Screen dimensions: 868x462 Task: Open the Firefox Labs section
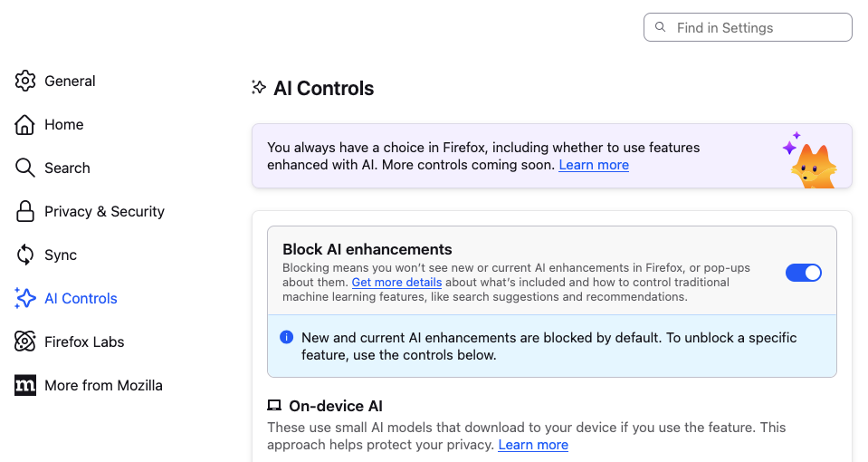tap(84, 342)
